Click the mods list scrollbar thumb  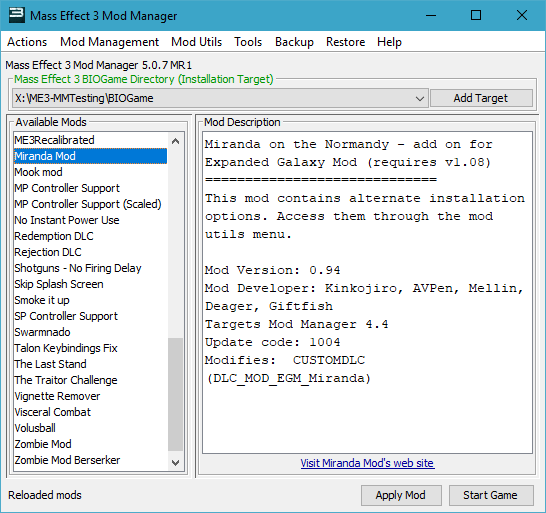(x=176, y=394)
